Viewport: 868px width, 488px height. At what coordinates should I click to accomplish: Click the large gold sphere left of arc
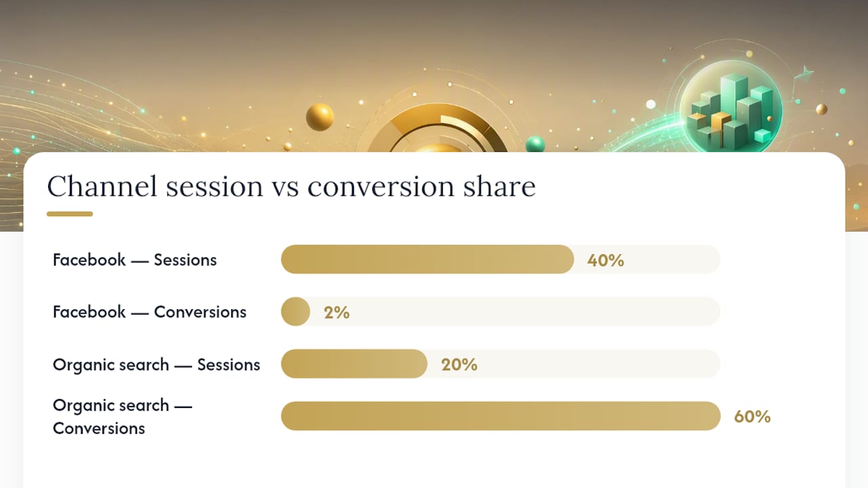(320, 117)
